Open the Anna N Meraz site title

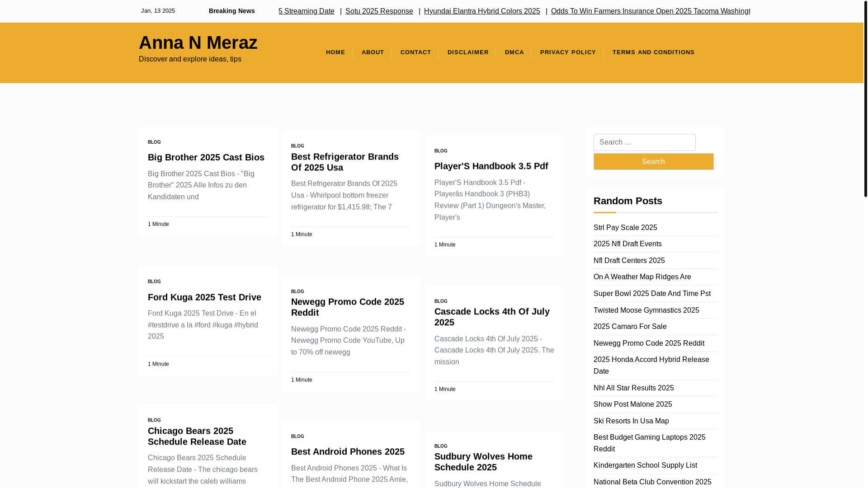(x=198, y=42)
